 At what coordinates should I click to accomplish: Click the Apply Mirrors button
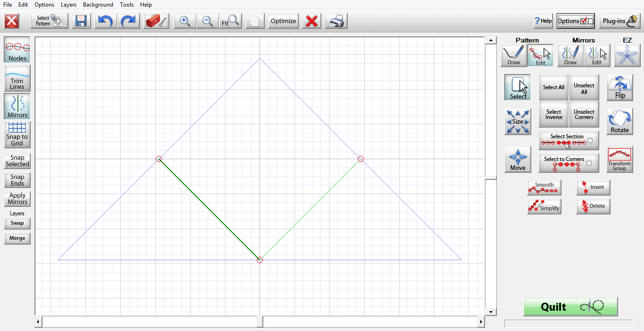[17, 199]
